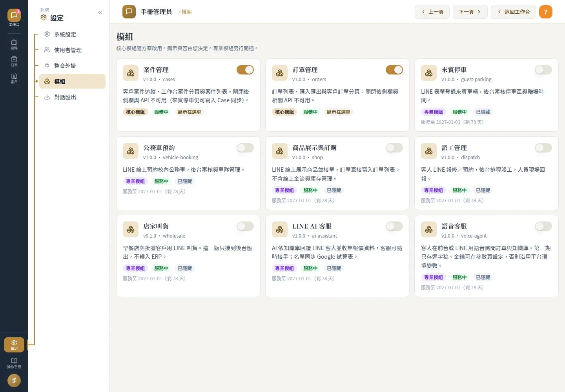Open the 訂單 icon in sidebar
Image resolution: width=565 pixels, height=392 pixels.
[14, 62]
